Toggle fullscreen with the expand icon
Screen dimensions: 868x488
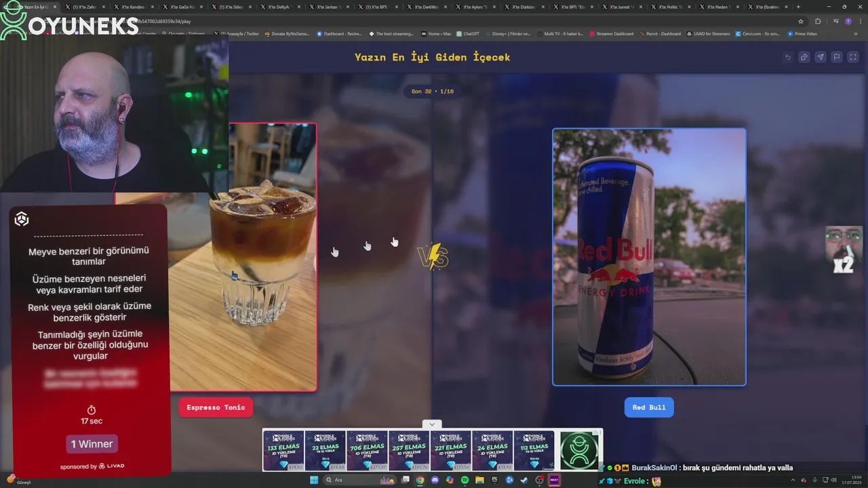[853, 57]
